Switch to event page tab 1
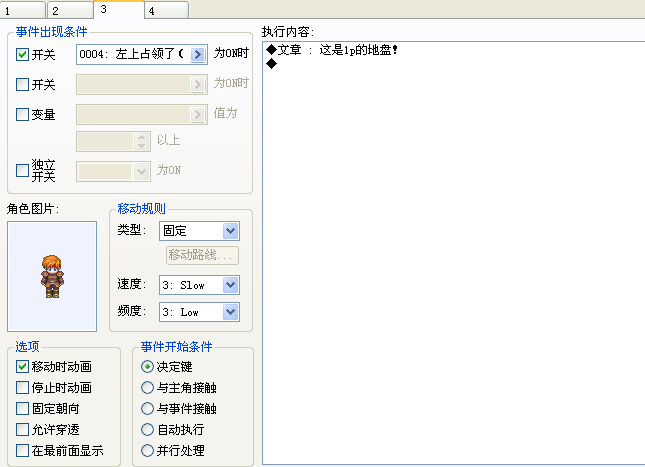This screenshot has width=645, height=467. click(x=23, y=10)
